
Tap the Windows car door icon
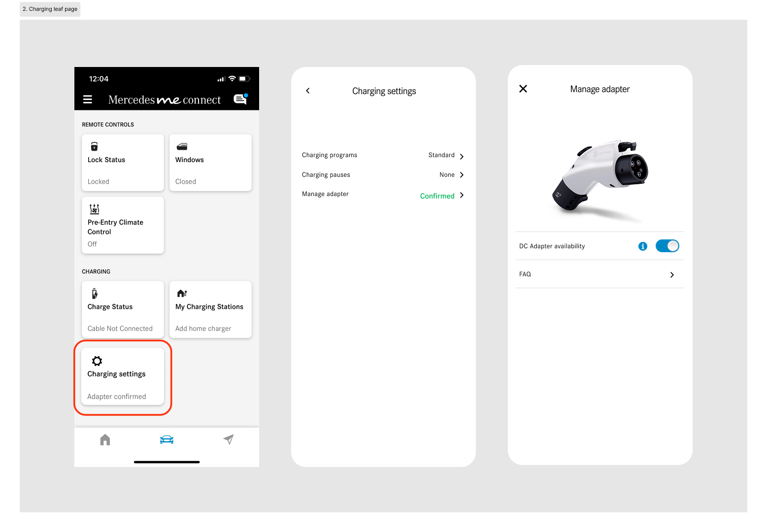182,146
